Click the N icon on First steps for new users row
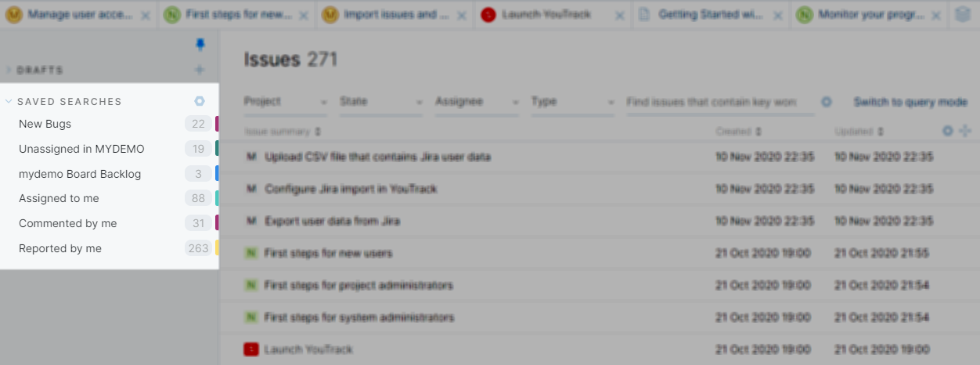The height and width of the screenshot is (365, 980). [251, 253]
